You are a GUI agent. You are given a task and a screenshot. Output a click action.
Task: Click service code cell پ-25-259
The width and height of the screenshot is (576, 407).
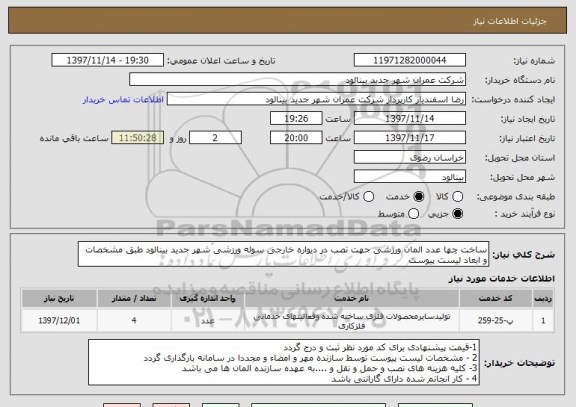[496, 321]
